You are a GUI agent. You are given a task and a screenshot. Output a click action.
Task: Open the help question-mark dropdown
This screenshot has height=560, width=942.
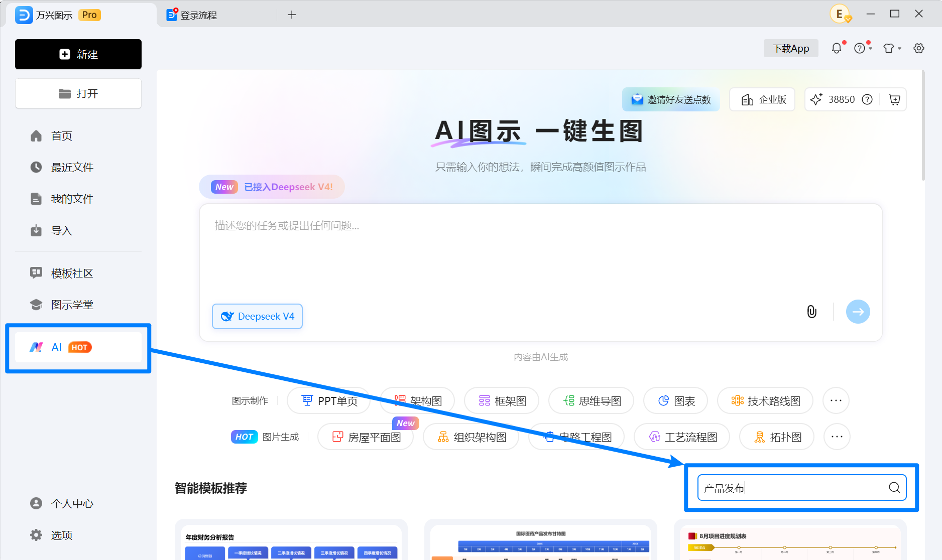coord(863,48)
